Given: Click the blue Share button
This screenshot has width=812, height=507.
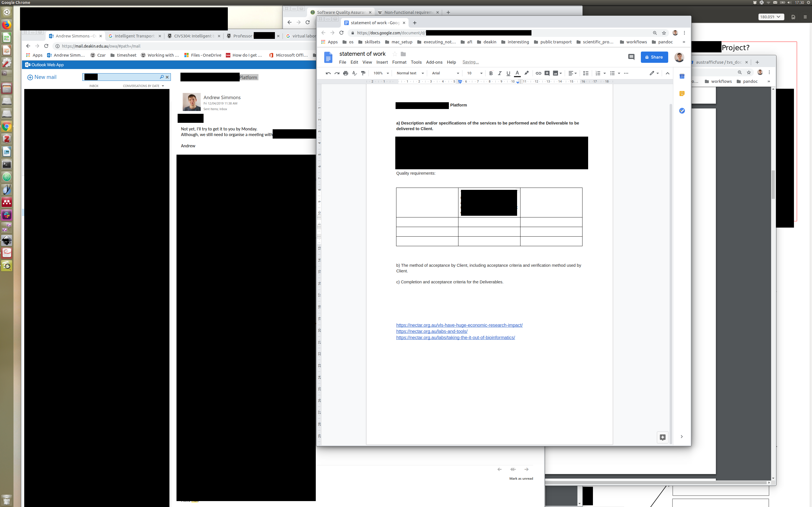Looking at the screenshot, I should pos(654,57).
